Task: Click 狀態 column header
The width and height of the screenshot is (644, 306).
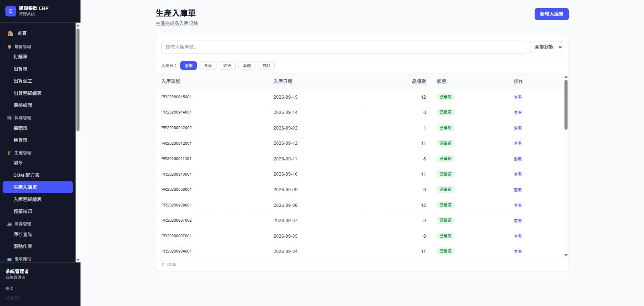Action: [x=441, y=81]
